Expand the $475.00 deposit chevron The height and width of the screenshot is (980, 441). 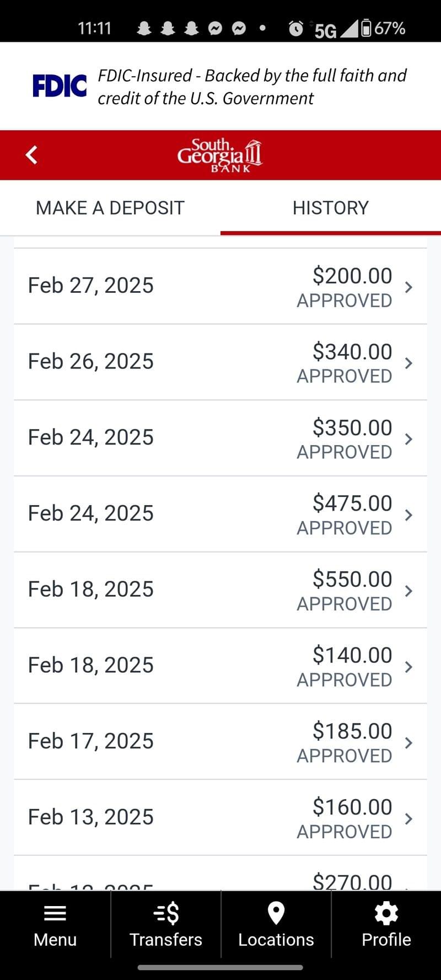point(408,515)
